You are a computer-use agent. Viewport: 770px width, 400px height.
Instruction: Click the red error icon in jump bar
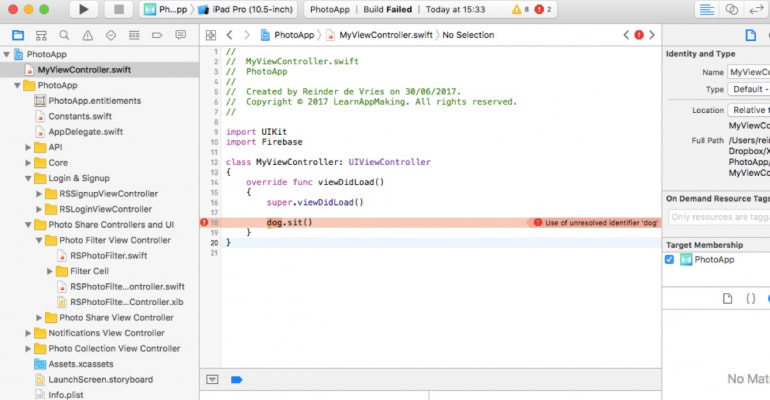639,35
